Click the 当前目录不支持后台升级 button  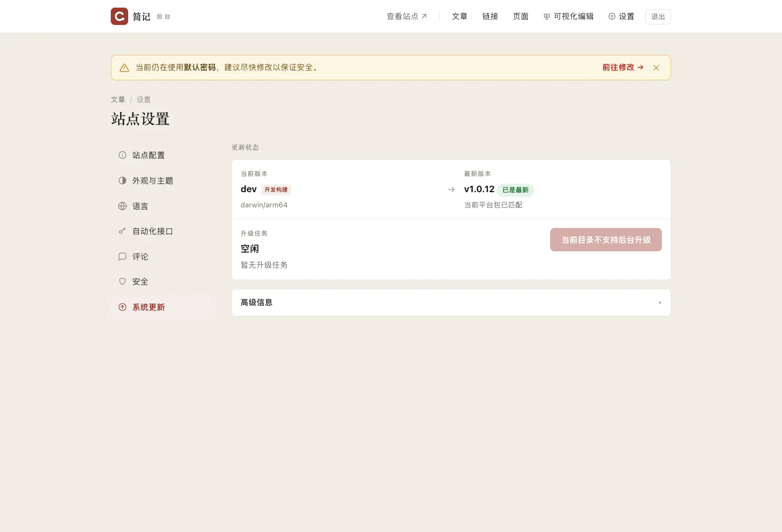point(606,240)
